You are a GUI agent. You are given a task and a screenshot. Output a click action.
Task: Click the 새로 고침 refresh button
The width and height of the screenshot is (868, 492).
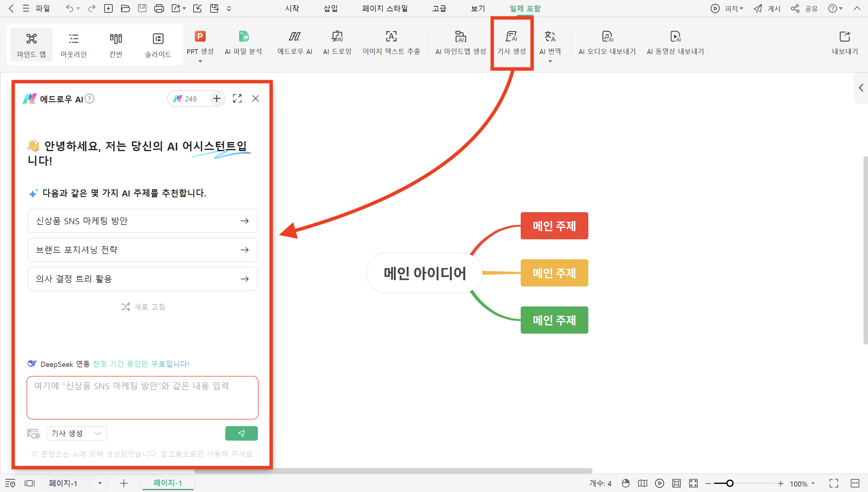tap(143, 306)
